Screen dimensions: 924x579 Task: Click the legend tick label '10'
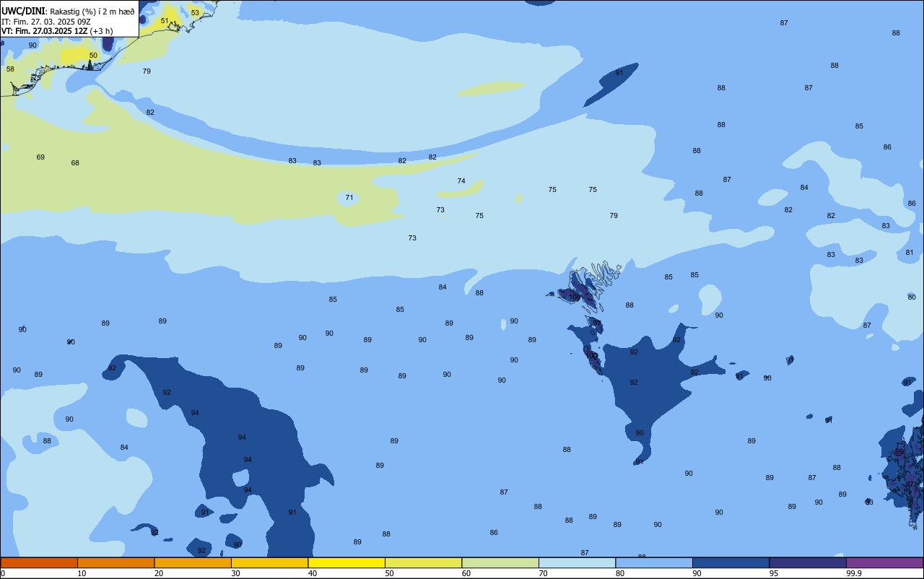coord(82,573)
